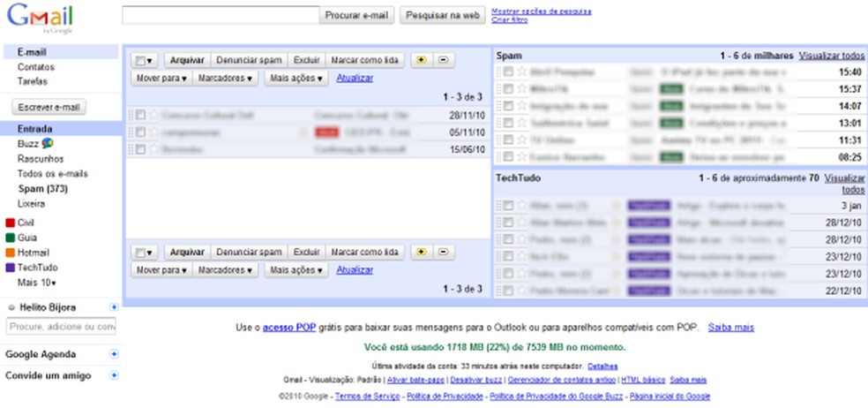This screenshot has width=868, height=408.
Task: Click the Pesquisar na web button
Action: click(x=442, y=16)
